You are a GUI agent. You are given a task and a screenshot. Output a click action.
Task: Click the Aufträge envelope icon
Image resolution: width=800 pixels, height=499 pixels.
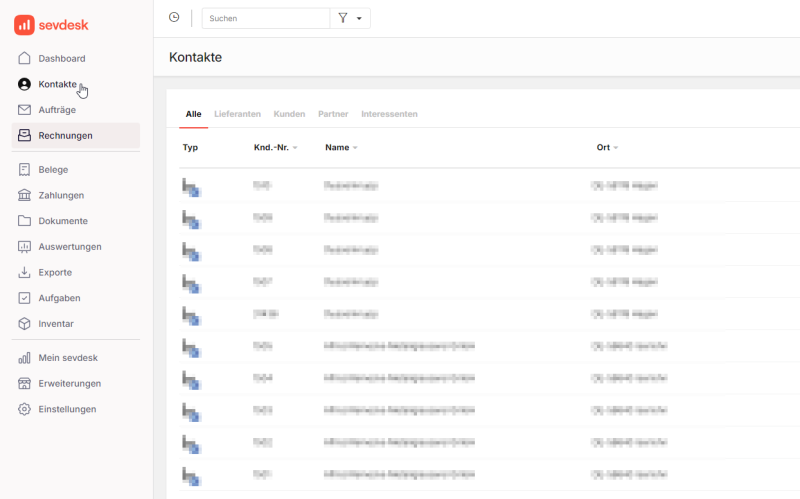click(x=25, y=110)
